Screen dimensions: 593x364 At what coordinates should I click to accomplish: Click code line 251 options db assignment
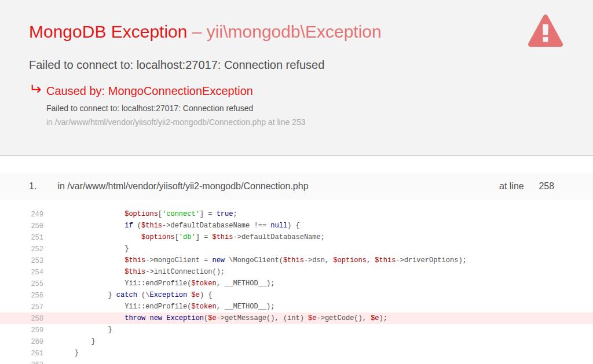[233, 237]
